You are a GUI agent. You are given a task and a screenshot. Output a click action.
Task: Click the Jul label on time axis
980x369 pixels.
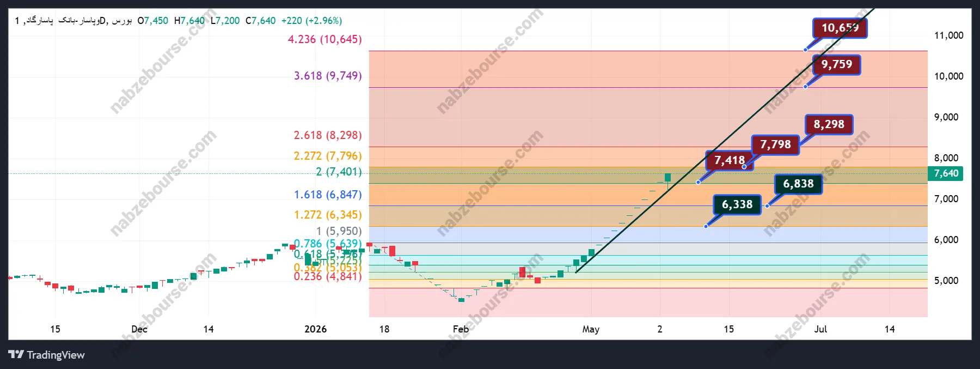coord(820,329)
